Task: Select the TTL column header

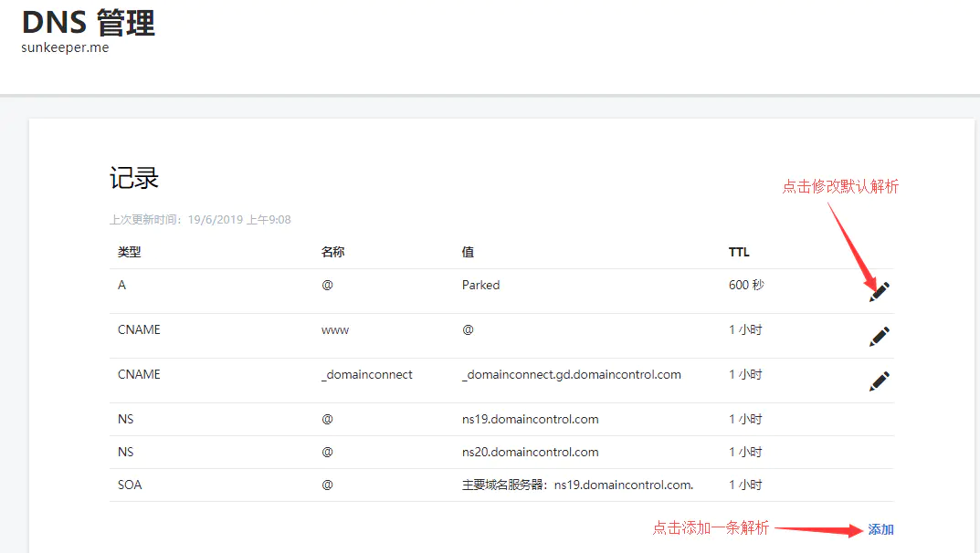Action: tap(739, 252)
